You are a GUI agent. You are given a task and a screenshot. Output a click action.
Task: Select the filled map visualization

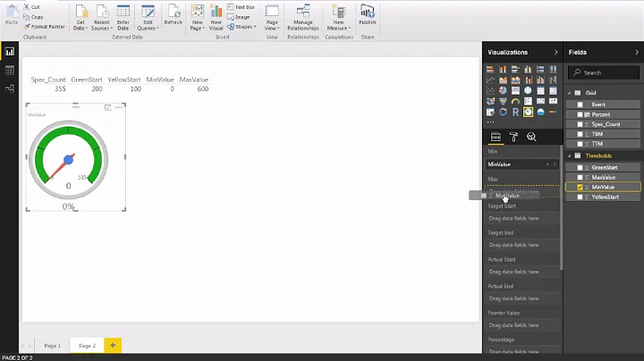(x=490, y=101)
